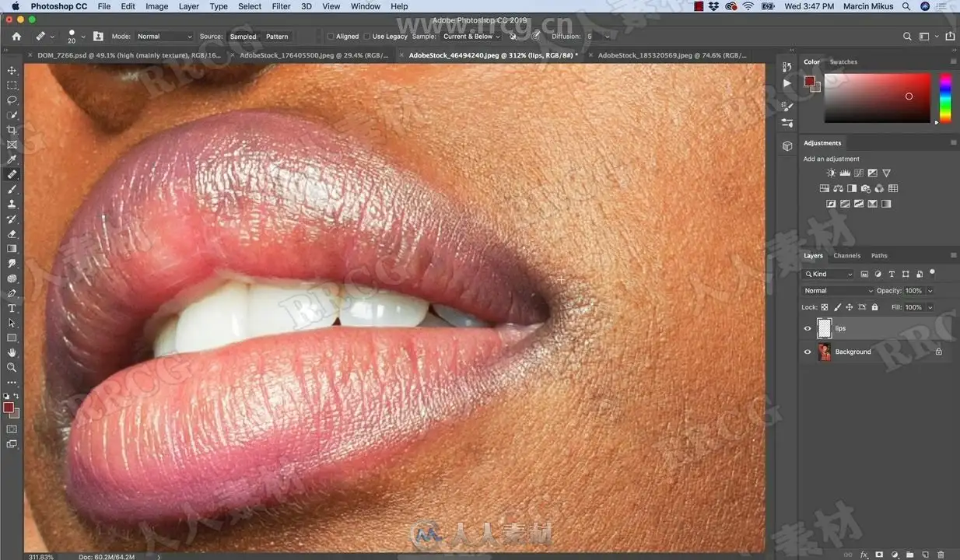Image resolution: width=960 pixels, height=560 pixels.
Task: Toggle lock all for layer
Action: 874,307
